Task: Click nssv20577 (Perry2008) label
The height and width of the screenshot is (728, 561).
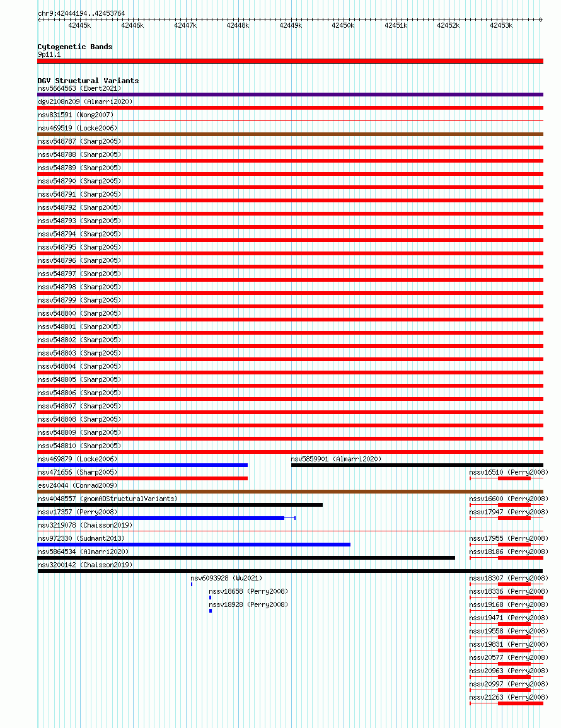Action: tap(509, 657)
